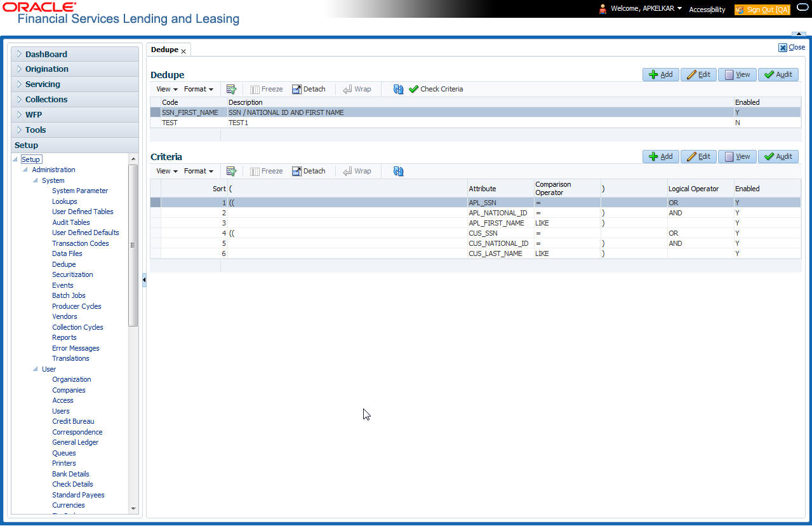Image resolution: width=812 pixels, height=526 pixels.
Task: Select the APL_FIRST_NAME criteria row
Action: point(476,224)
